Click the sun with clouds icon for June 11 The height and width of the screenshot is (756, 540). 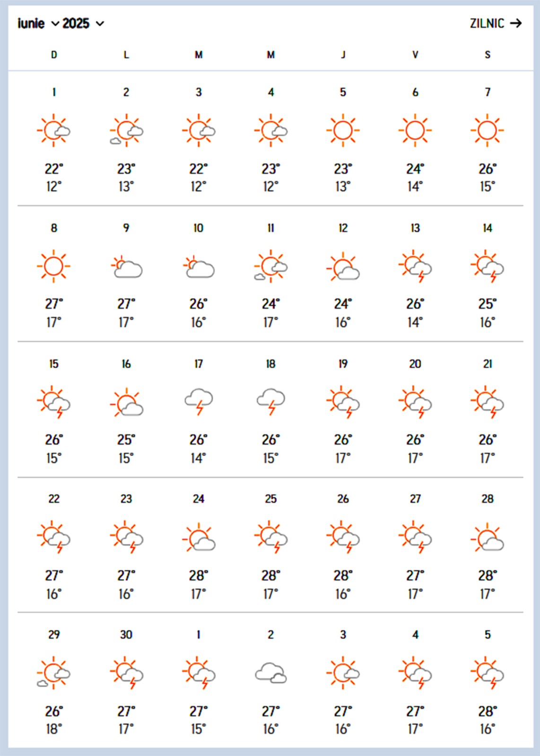coord(271,266)
